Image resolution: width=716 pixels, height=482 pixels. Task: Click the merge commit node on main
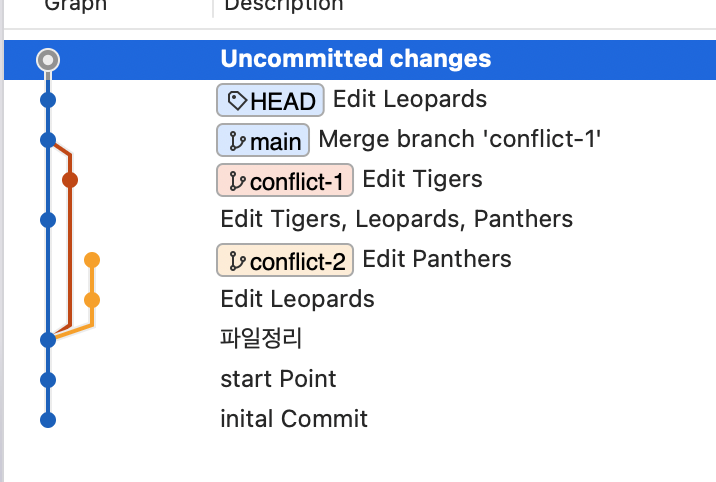click(x=48, y=140)
